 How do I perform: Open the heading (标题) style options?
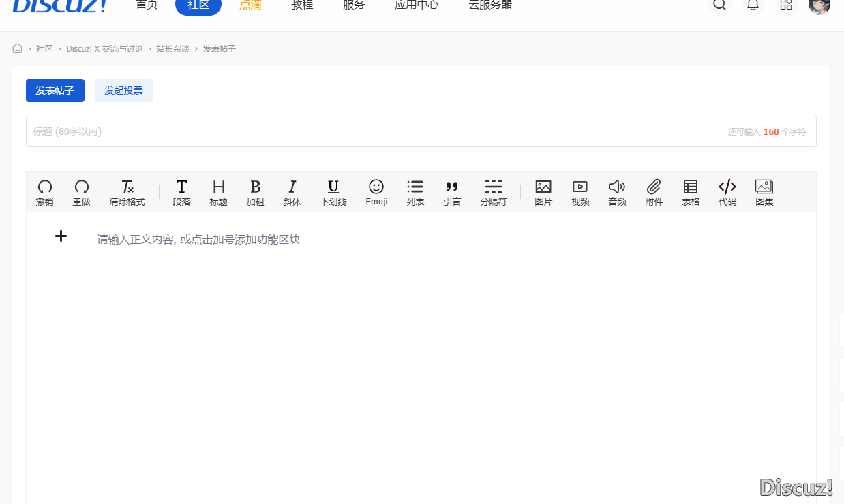pyautogui.click(x=218, y=192)
